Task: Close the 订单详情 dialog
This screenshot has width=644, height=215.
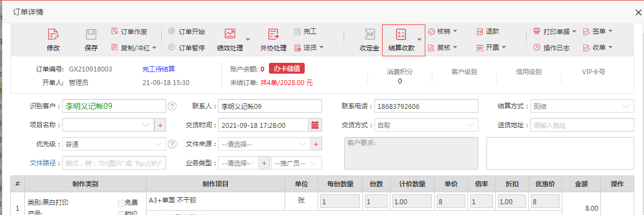Action: [638, 12]
